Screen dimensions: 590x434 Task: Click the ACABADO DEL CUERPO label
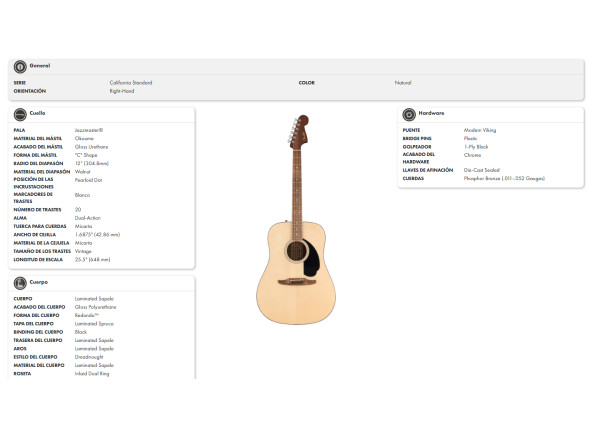[x=40, y=307]
